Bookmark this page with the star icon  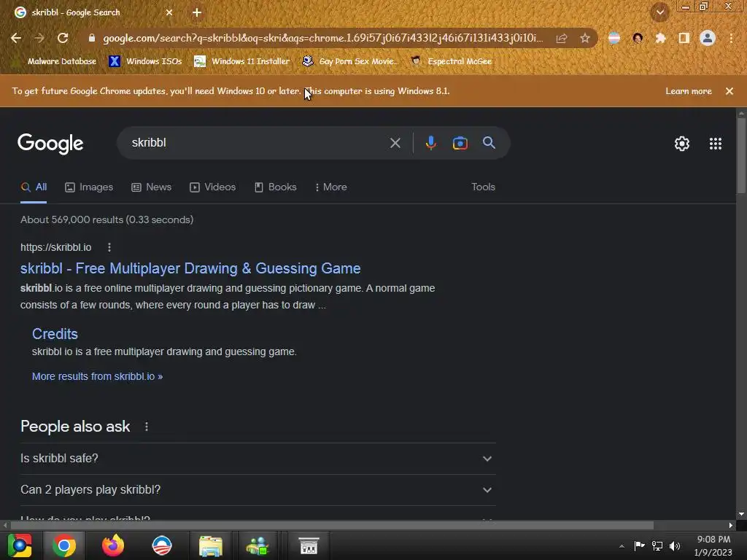click(x=585, y=38)
